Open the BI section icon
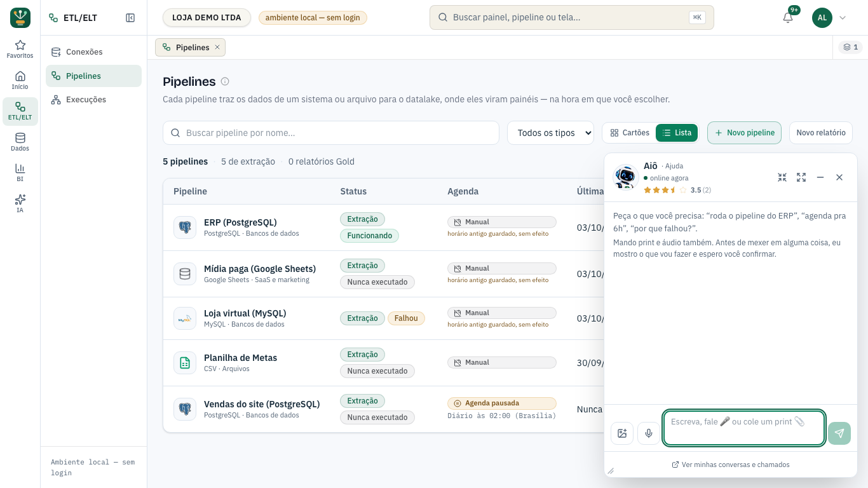868x488 pixels. pyautogui.click(x=20, y=173)
